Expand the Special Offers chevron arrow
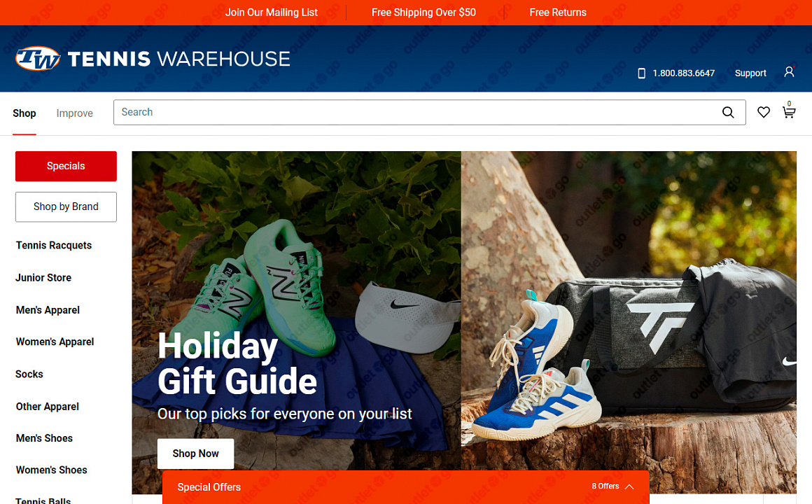The image size is (812, 504). (629, 487)
